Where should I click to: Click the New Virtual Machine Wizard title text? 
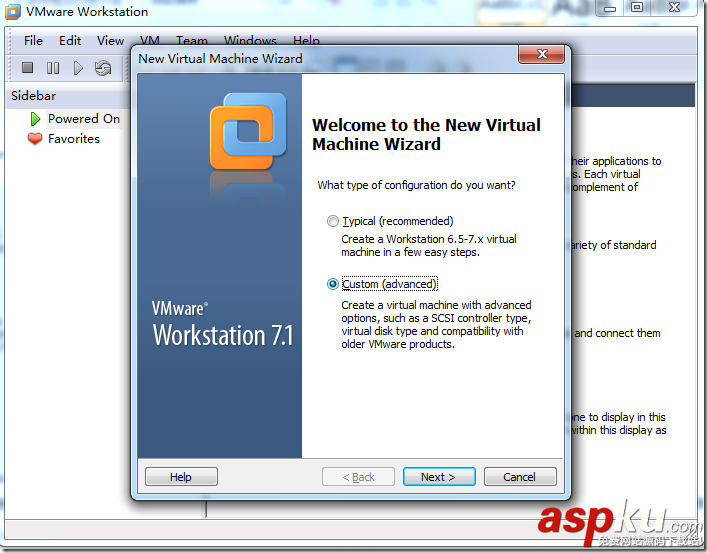pos(220,59)
